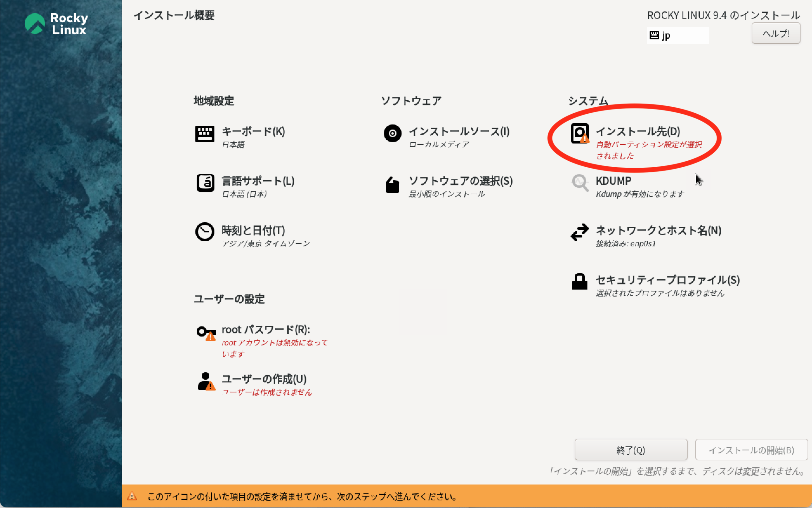Click the Kdump が有効になります text
Image resolution: width=812 pixels, height=508 pixels.
(640, 194)
